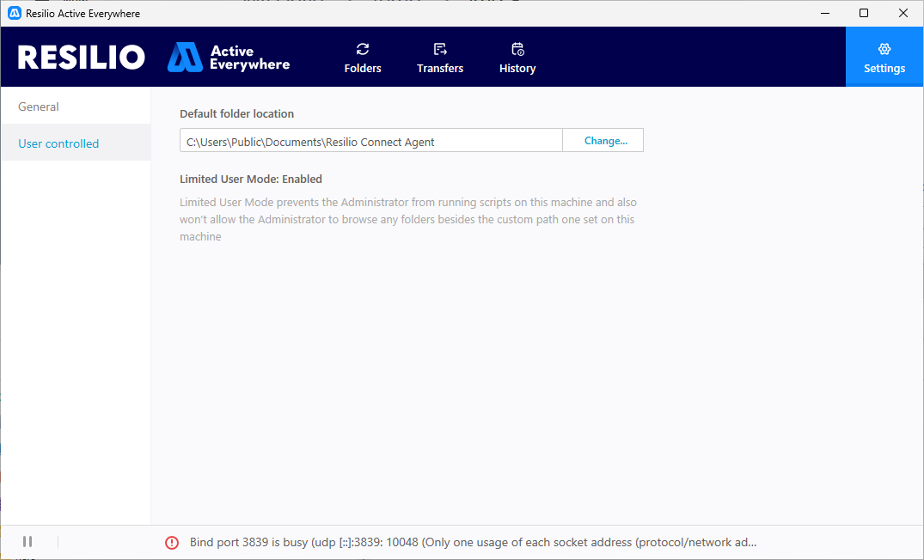Select the General settings tab
Image resolution: width=924 pixels, height=560 pixels.
tap(39, 107)
